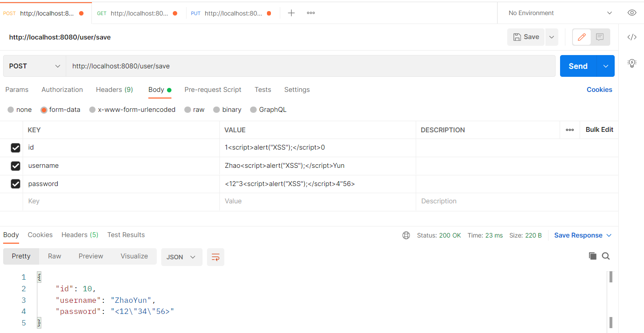Click the request title http://localhost:8080/user/save
The image size is (644, 333).
pyautogui.click(x=60, y=37)
